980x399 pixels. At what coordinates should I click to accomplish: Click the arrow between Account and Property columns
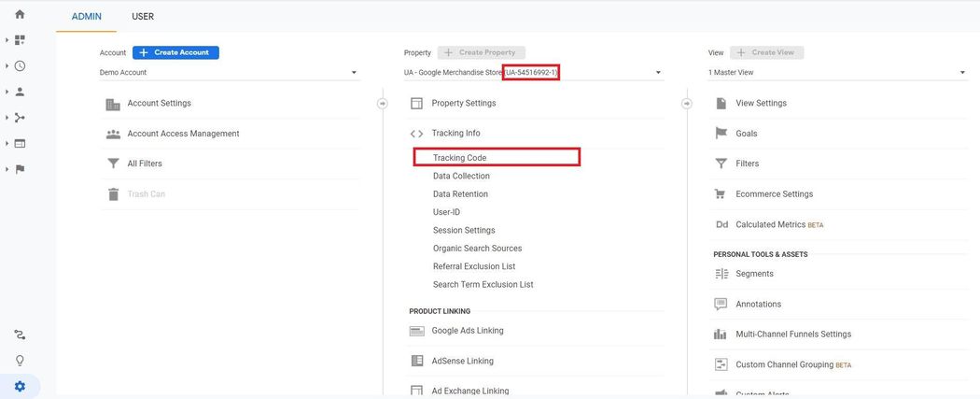(x=383, y=103)
